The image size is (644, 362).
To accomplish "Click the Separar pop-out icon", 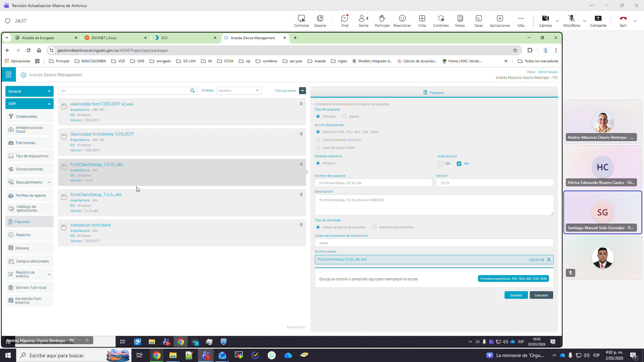I will point(320,21).
